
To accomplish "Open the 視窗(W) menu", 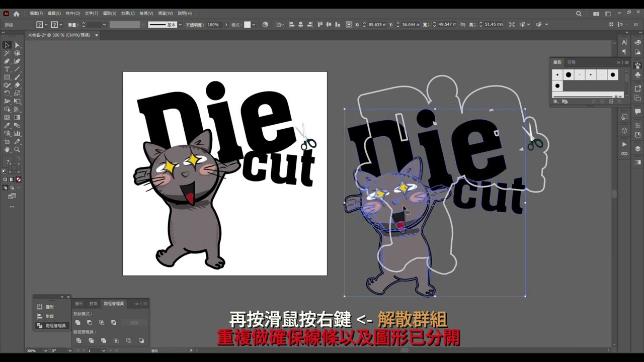I will (x=166, y=14).
